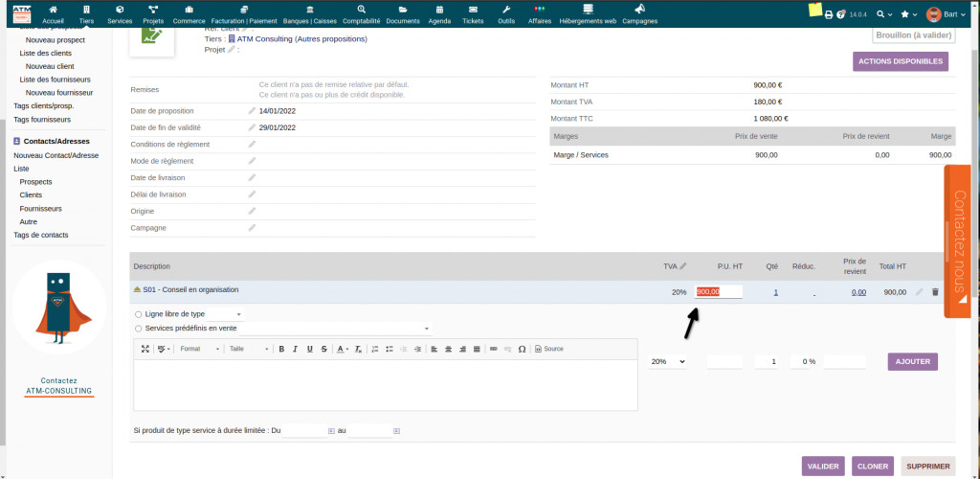Edit Date de livraison pencil icon
Image resolution: width=980 pixels, height=479 pixels.
click(252, 177)
